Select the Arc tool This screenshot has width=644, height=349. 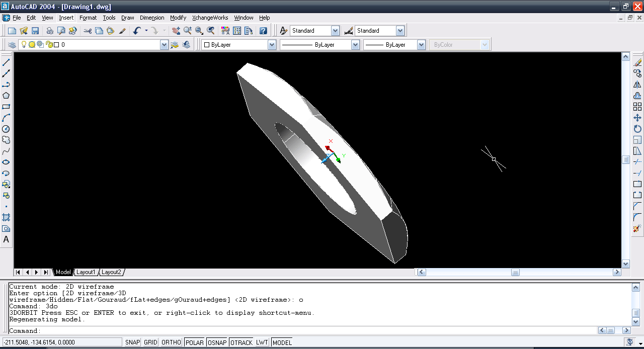click(x=6, y=118)
